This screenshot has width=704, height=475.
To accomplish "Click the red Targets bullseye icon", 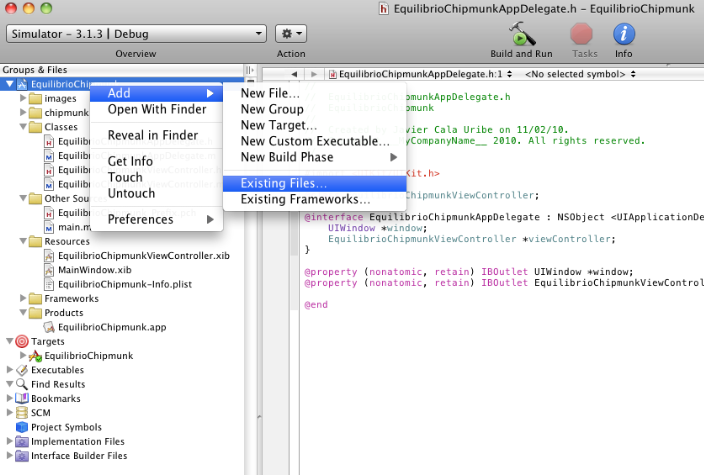I will [22, 342].
